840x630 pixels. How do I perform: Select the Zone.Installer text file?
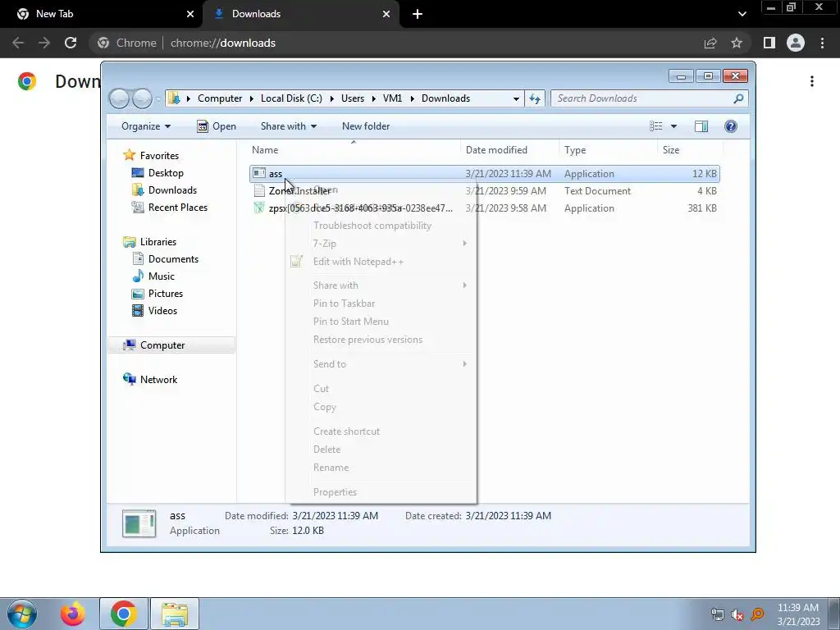click(x=485, y=191)
